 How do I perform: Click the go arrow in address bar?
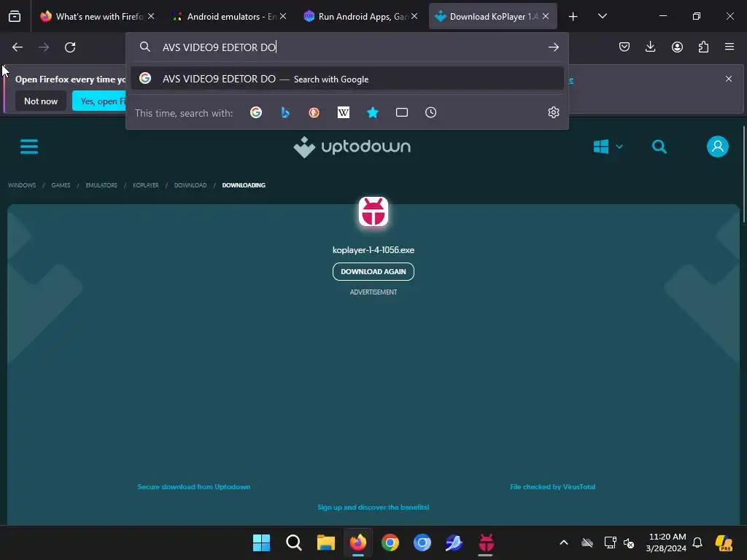553,47
